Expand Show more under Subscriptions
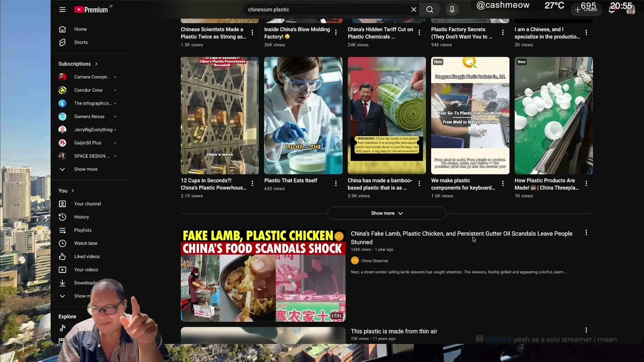 (91, 169)
